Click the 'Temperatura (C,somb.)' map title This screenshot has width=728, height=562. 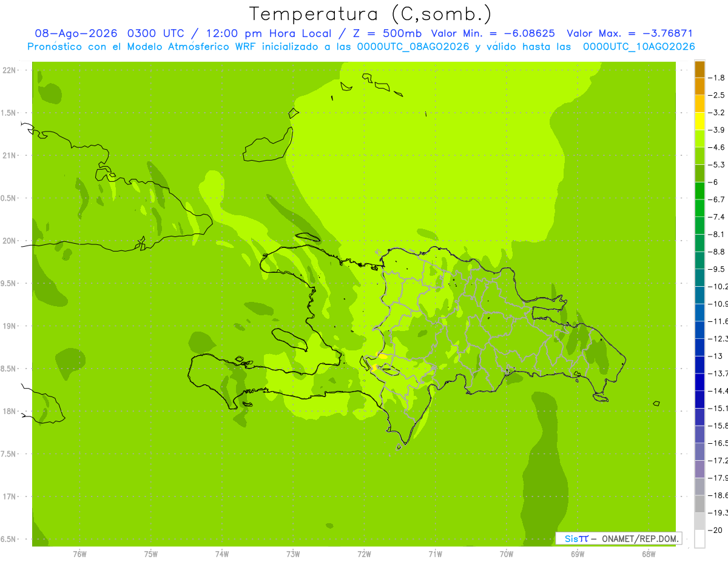[x=371, y=14]
